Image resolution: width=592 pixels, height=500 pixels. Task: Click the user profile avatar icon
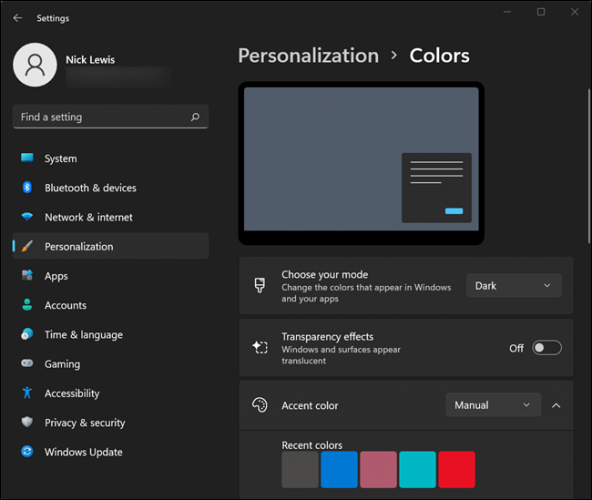(x=35, y=65)
